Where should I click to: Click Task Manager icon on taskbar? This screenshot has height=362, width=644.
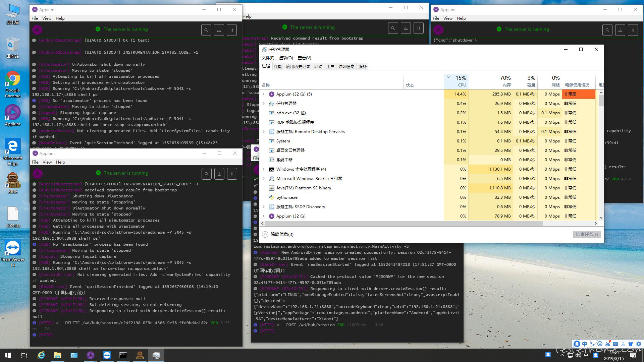(x=156, y=355)
